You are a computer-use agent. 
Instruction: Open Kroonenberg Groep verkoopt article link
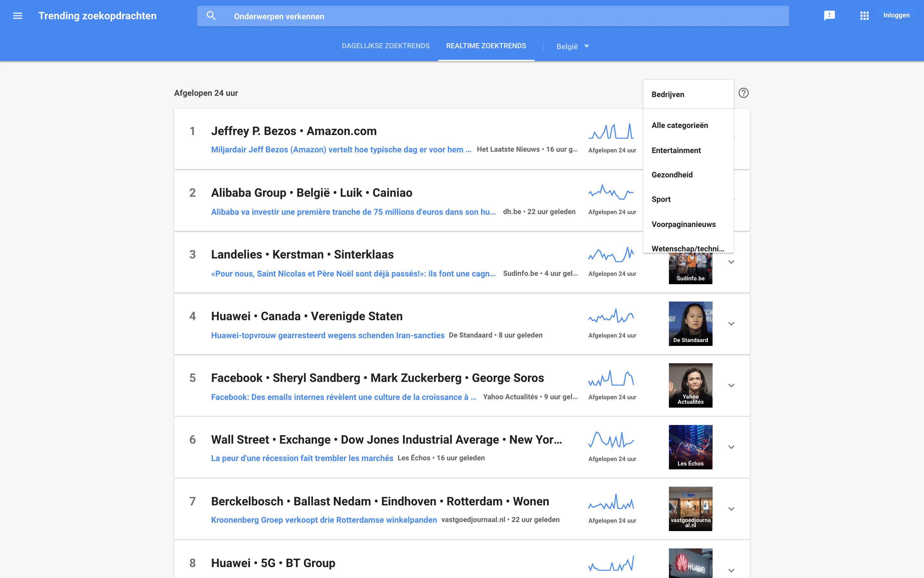pos(324,520)
